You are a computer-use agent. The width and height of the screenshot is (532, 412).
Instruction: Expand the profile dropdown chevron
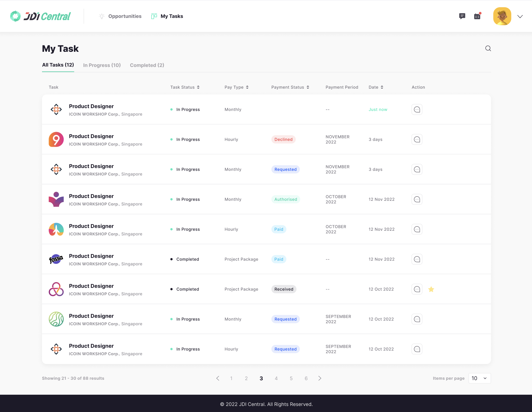click(x=520, y=16)
